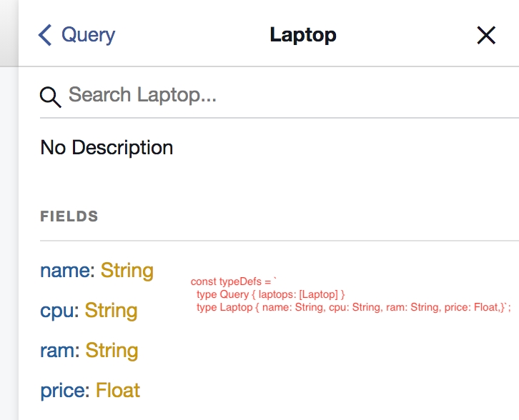The height and width of the screenshot is (420, 519).
Task: Go back to the Query type
Action: click(87, 35)
